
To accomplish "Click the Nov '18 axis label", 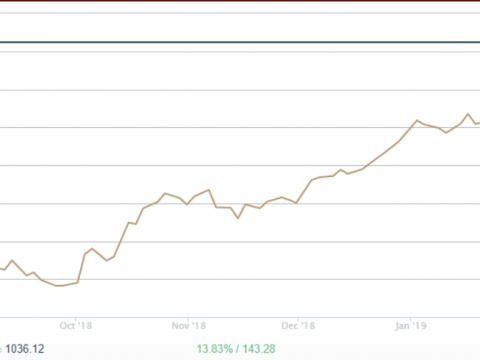I will (x=189, y=326).
